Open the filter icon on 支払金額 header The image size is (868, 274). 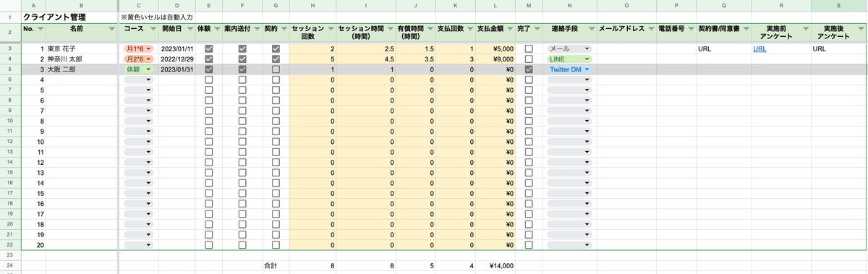tap(509, 29)
